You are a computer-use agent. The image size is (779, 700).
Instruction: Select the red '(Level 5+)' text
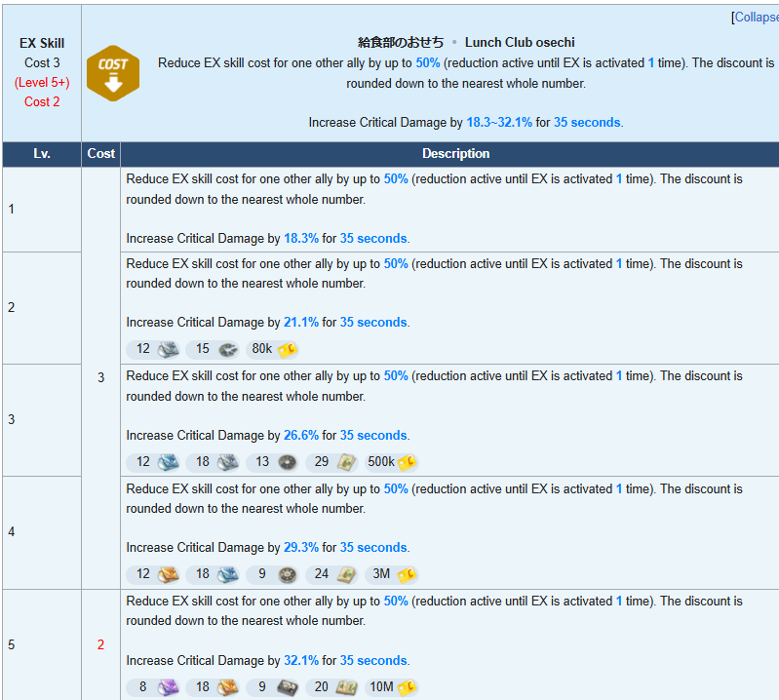[x=42, y=83]
